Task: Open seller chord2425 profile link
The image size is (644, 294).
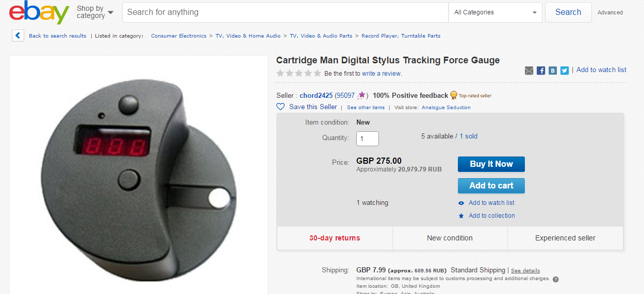Action: click(316, 95)
